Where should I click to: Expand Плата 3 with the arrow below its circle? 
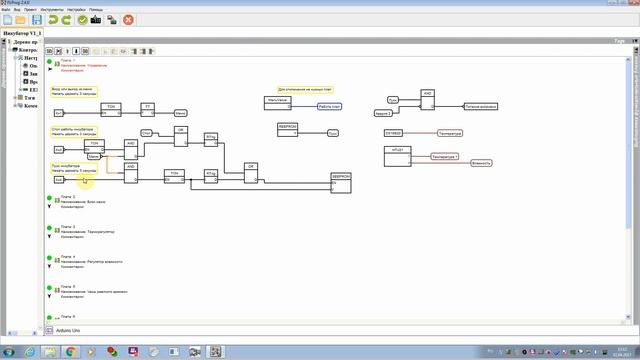(49, 236)
